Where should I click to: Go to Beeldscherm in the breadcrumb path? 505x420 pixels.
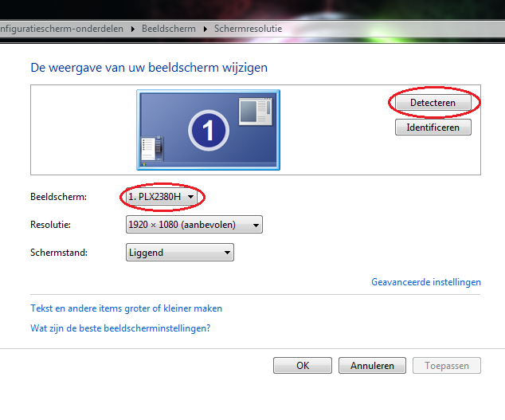coord(169,29)
